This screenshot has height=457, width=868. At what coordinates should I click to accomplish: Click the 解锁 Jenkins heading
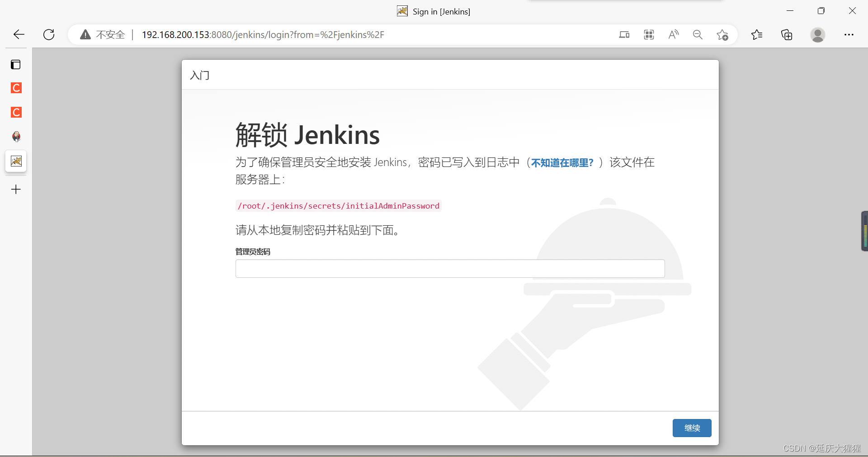click(x=307, y=135)
